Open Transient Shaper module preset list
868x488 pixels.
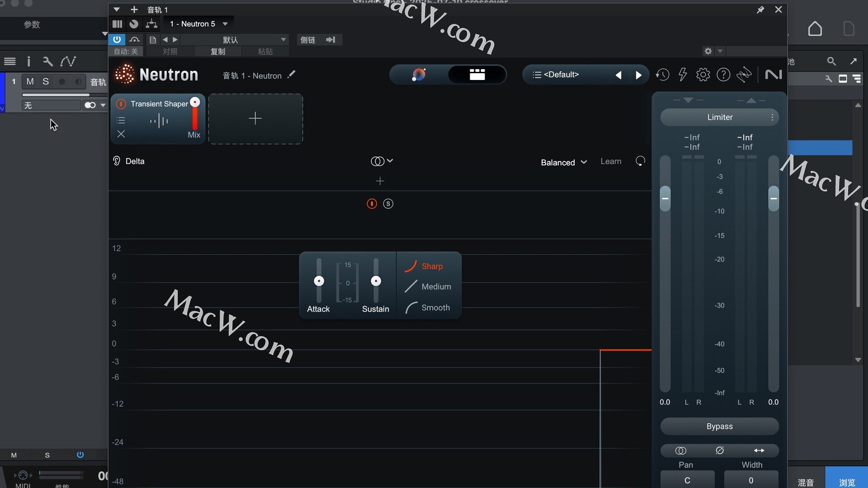point(121,120)
